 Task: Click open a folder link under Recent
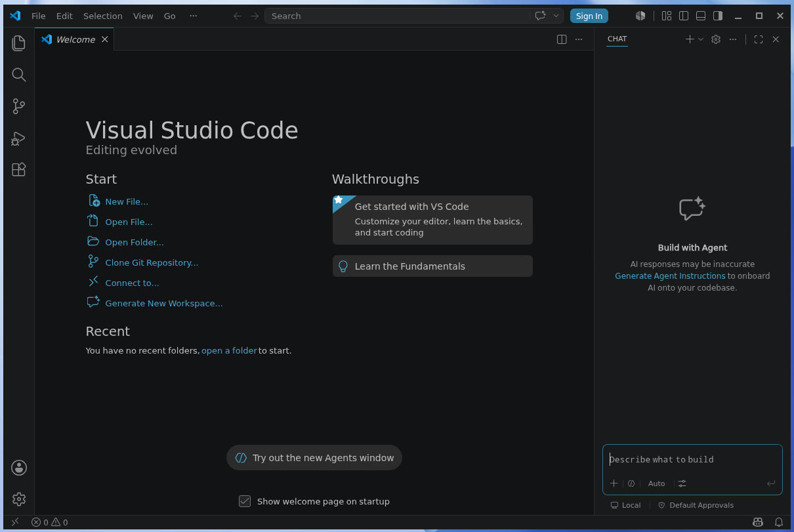[229, 350]
